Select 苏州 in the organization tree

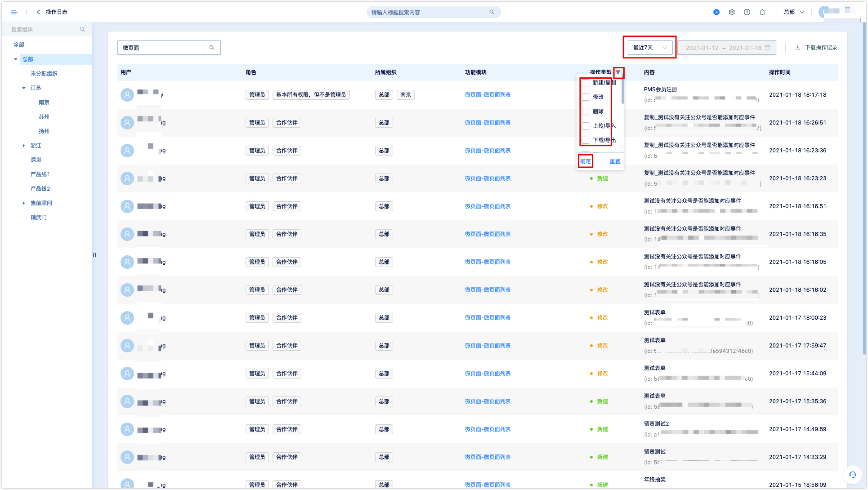coord(44,116)
